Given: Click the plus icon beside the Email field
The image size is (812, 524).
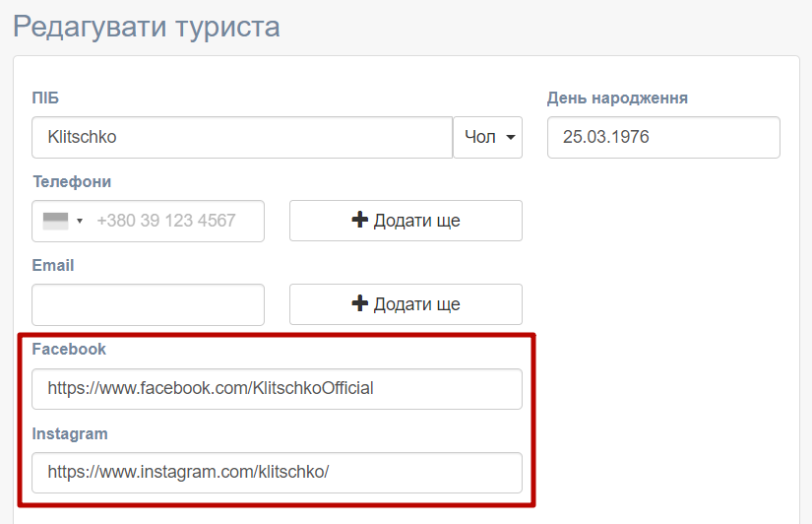Looking at the screenshot, I should pos(359,304).
